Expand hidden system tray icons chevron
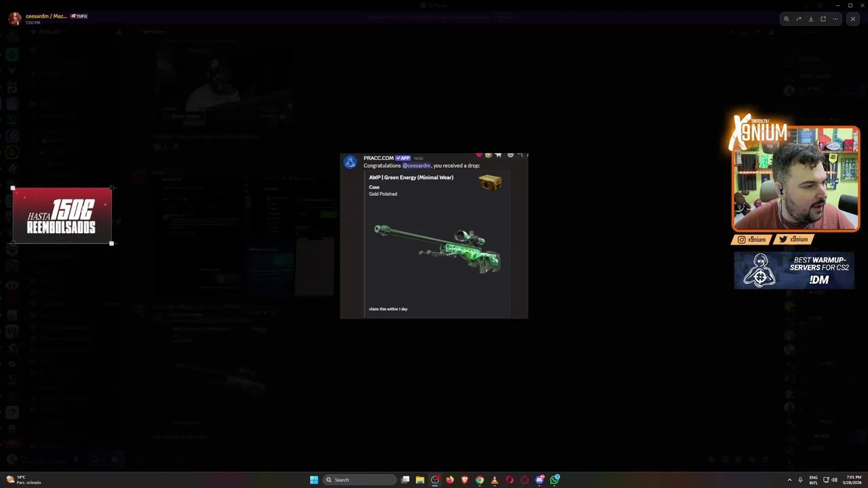This screenshot has width=868, height=488. [x=789, y=480]
